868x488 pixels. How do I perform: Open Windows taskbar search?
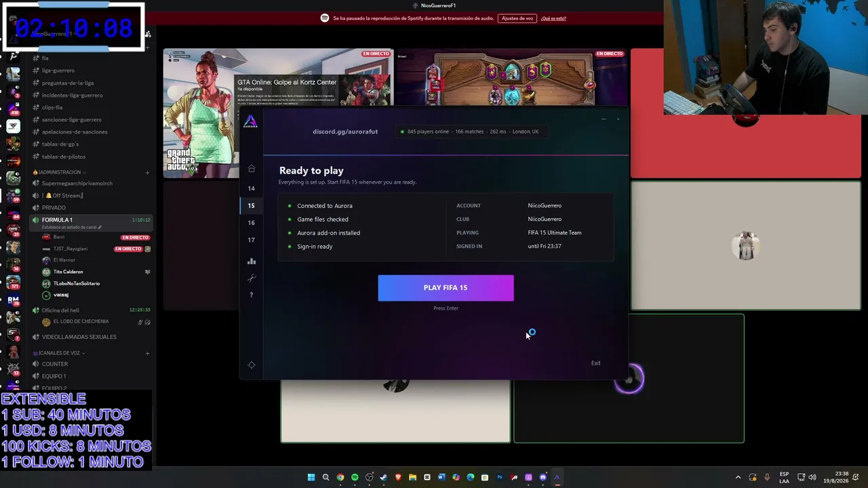tap(325, 477)
